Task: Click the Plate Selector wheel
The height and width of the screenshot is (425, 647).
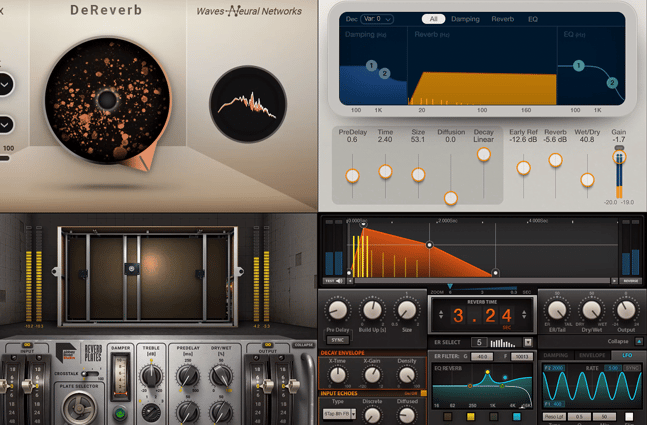Action: coord(80,408)
